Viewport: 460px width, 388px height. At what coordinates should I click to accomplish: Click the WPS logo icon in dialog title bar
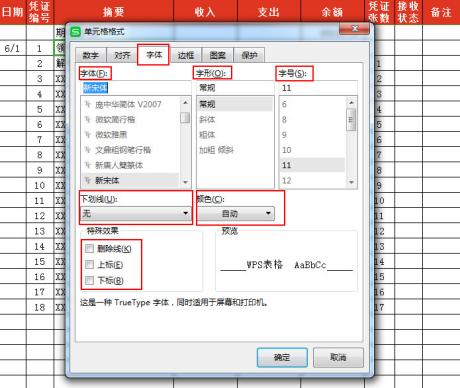[x=76, y=32]
